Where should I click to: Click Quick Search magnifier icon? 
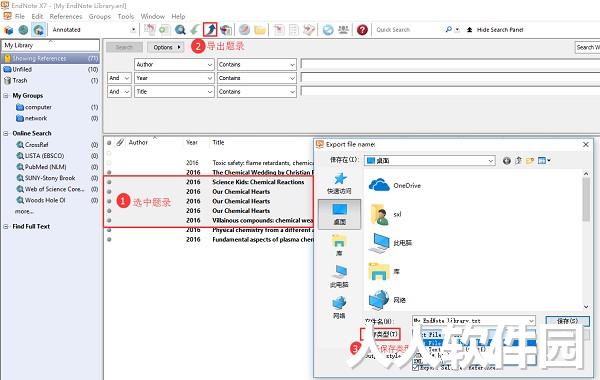click(448, 29)
